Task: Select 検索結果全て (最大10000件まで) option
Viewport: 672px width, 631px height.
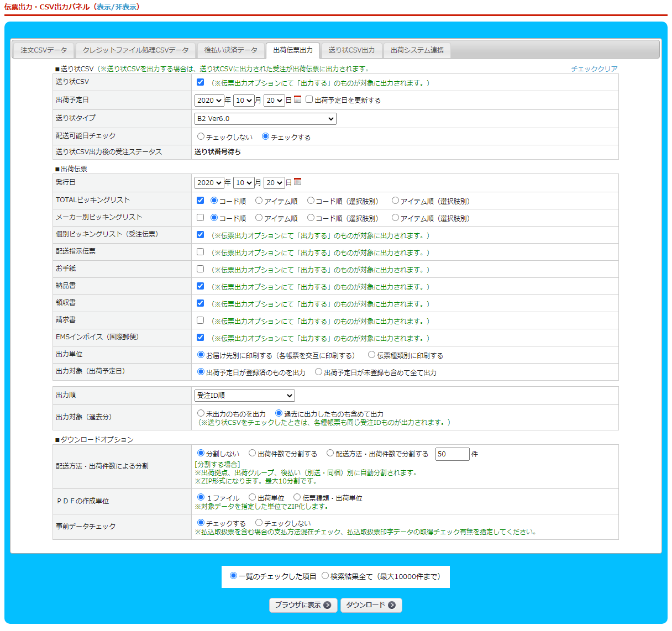Action: click(x=325, y=576)
